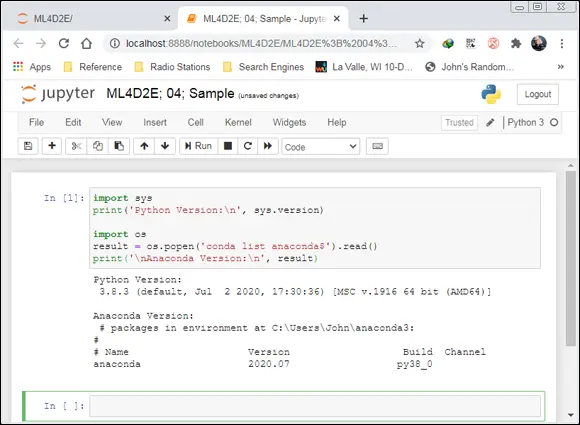View site information icon in address bar
This screenshot has width=580, height=425.
click(x=115, y=44)
